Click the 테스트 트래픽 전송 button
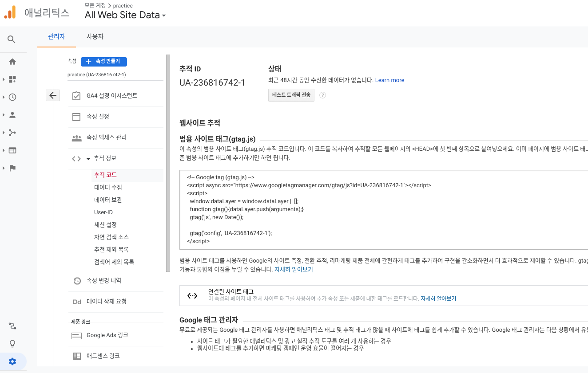 [x=291, y=95]
